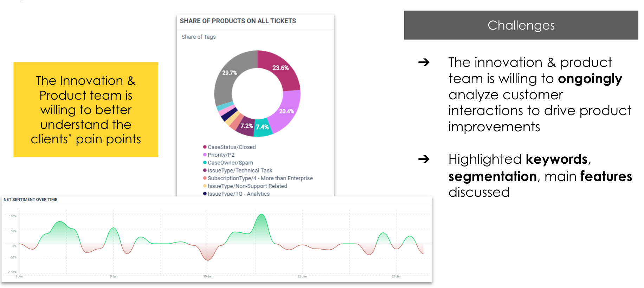Image resolution: width=644 pixels, height=288 pixels.
Task: Select the 23.6% donut segment
Action: [x=280, y=68]
